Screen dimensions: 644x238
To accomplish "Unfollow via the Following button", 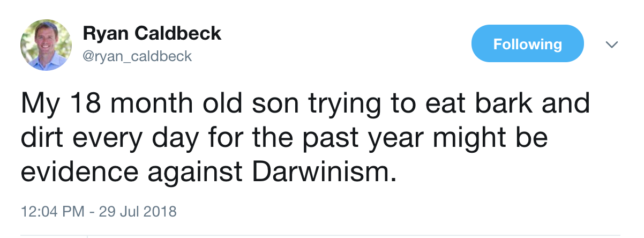I will pyautogui.click(x=527, y=43).
